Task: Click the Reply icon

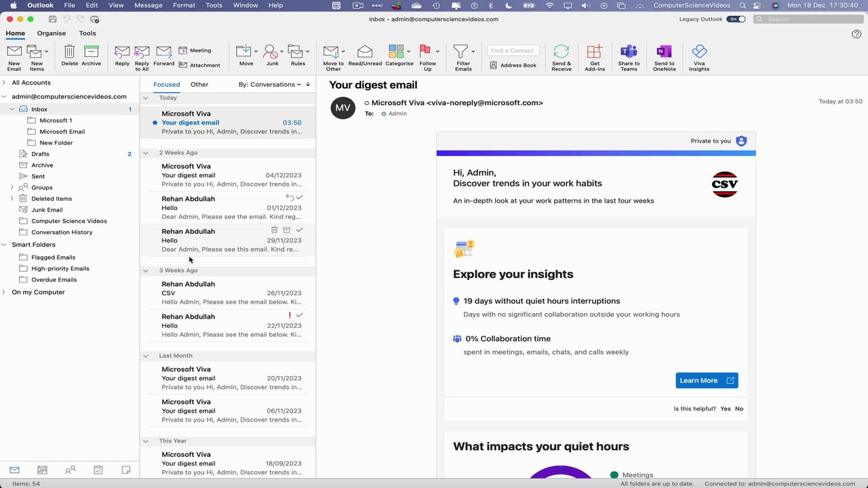Action: (x=122, y=52)
